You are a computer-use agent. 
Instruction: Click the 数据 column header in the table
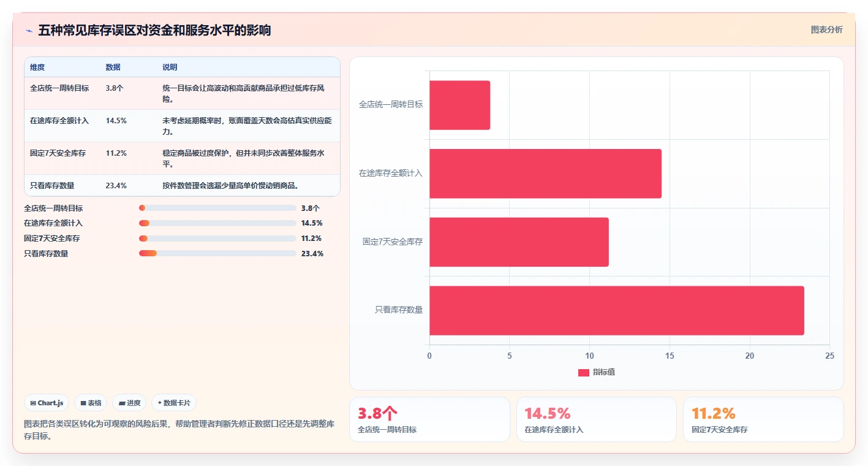click(113, 67)
